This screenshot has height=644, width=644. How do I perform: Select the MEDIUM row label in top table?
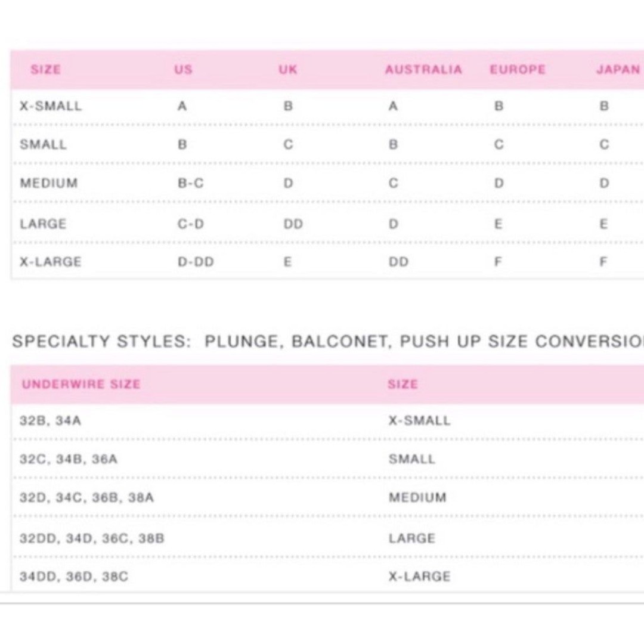[x=49, y=183]
